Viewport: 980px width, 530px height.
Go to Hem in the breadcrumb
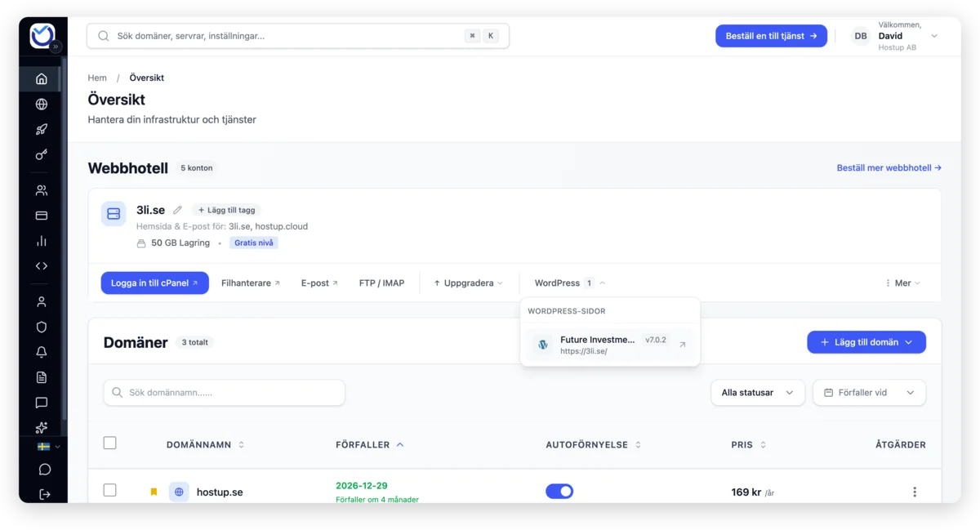[x=97, y=78]
